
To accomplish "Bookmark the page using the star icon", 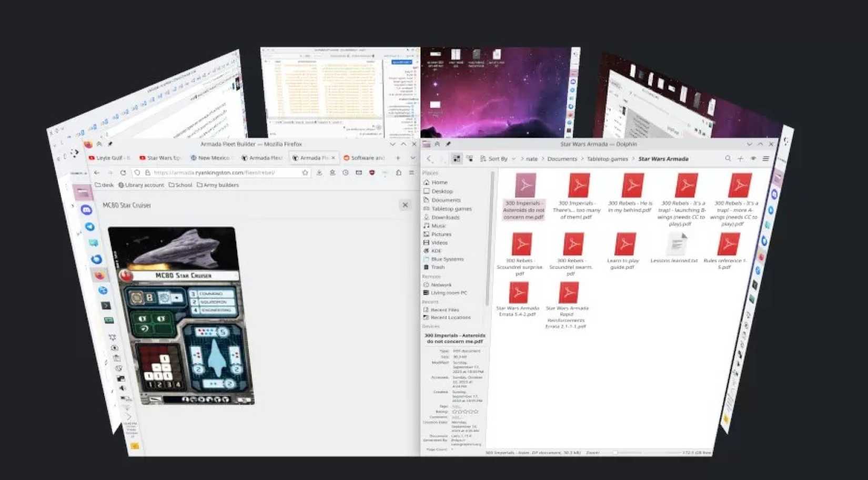I will point(306,173).
